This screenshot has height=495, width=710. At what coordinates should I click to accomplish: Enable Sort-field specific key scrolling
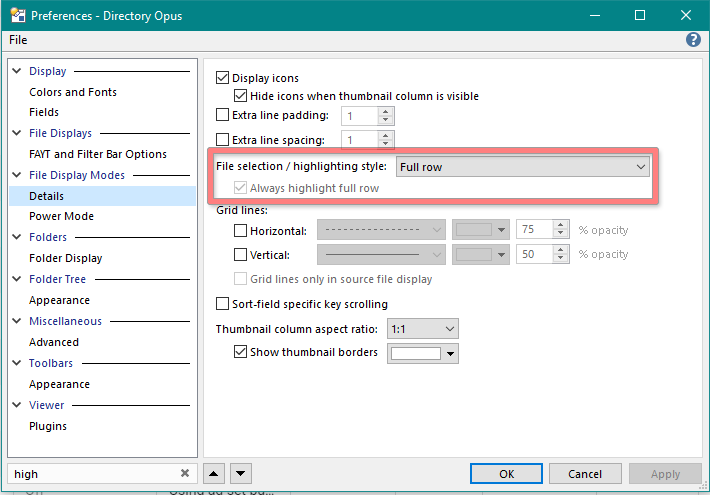(223, 304)
